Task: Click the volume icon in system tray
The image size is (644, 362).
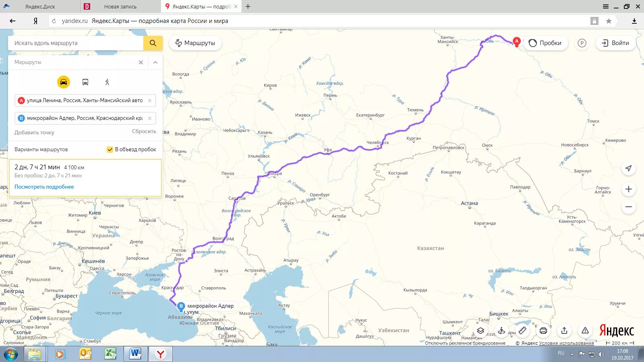Action: (x=601, y=354)
